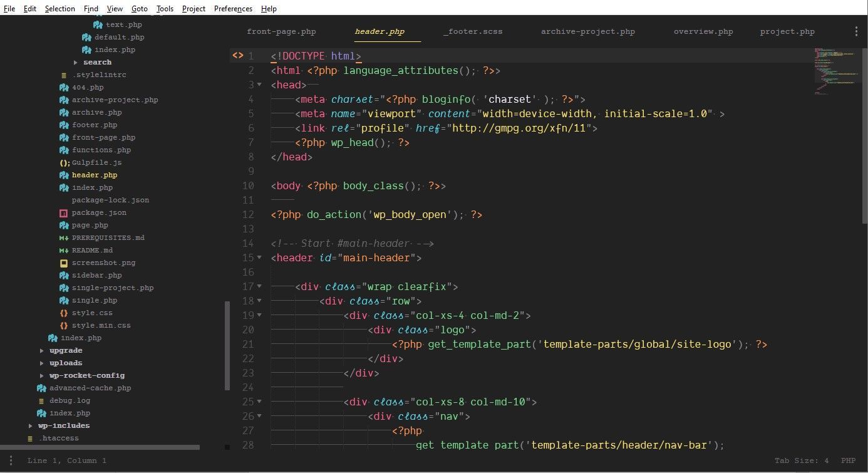Switch to the archive-project.php tab
Viewport: 868px width, 473px height.
[588, 31]
